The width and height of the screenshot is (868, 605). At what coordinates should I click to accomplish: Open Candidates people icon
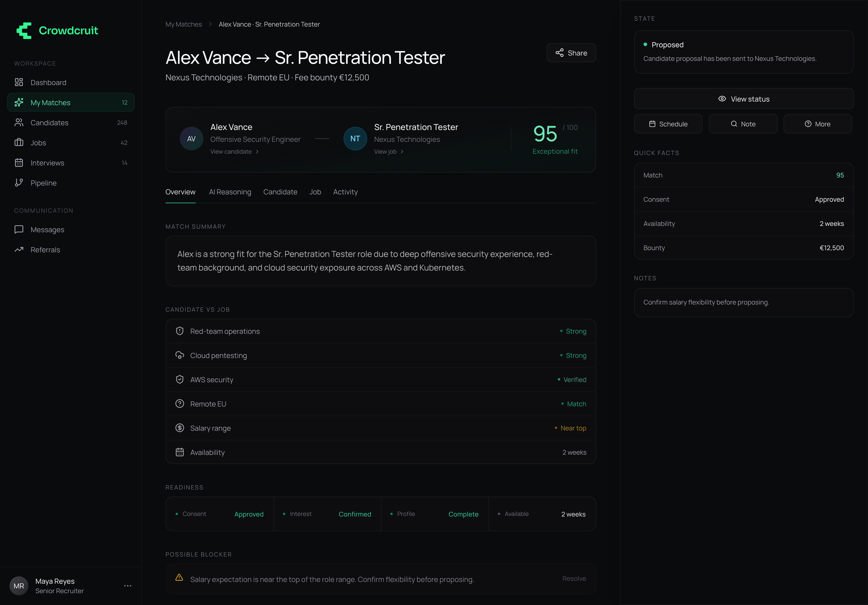tap(19, 122)
